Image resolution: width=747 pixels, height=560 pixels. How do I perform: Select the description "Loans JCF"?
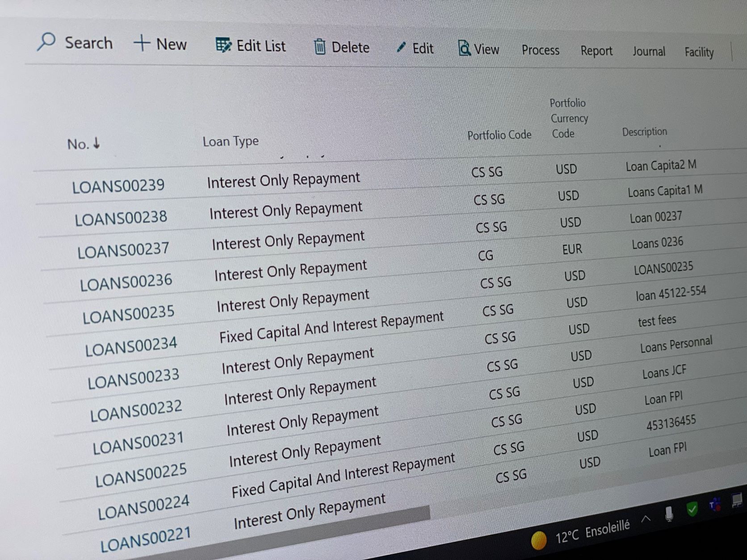(x=664, y=372)
